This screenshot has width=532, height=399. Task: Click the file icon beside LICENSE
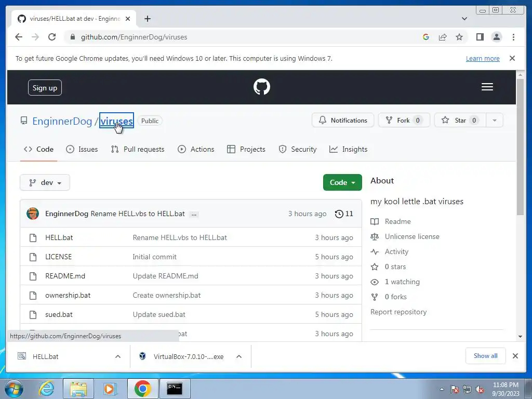pos(33,257)
